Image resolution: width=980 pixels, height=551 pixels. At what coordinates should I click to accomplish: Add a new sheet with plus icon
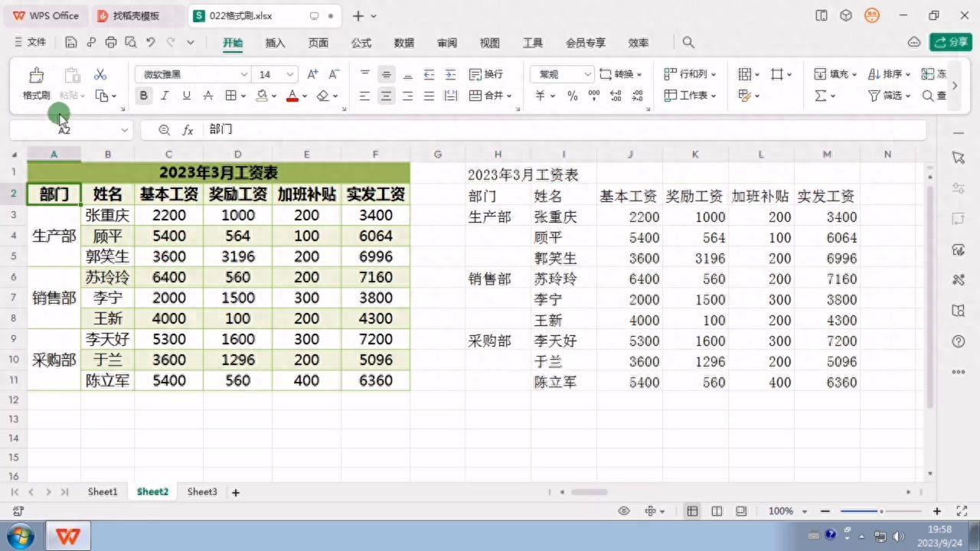pyautogui.click(x=236, y=493)
